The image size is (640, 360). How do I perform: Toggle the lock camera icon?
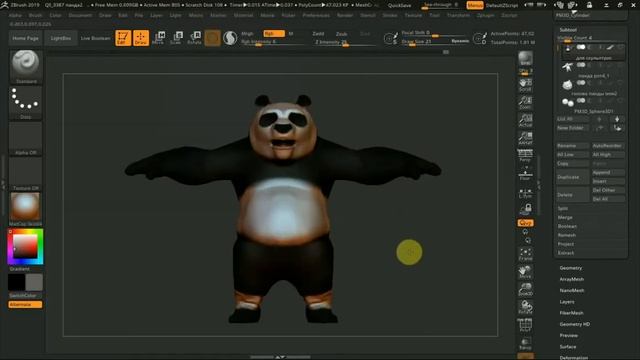pos(525,209)
